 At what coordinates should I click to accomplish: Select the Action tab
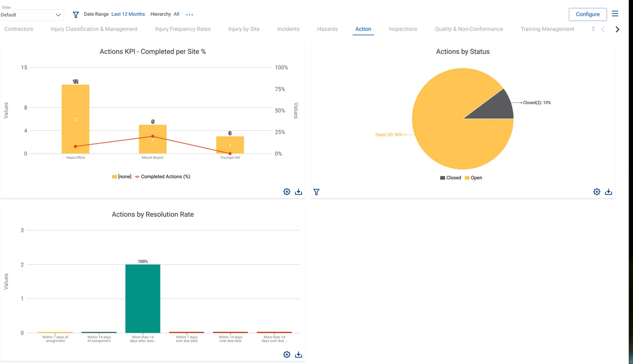[363, 29]
